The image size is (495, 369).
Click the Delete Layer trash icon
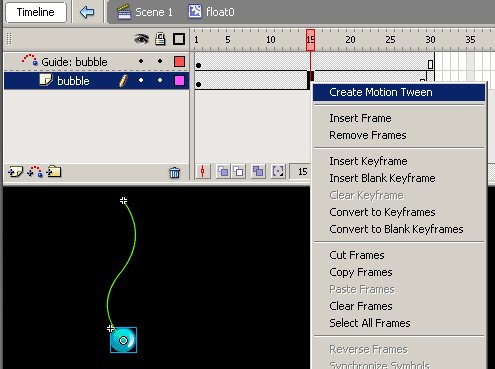coord(174,173)
